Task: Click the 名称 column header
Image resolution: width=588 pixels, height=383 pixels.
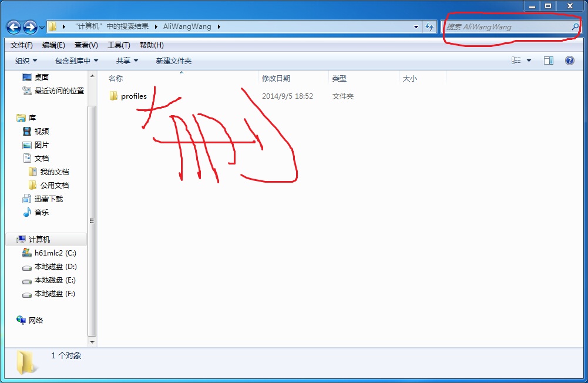Action: 116,78
